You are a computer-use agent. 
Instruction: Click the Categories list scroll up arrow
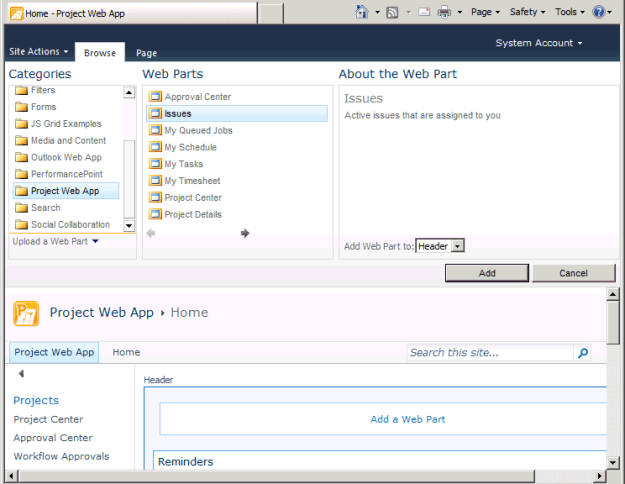click(129, 92)
